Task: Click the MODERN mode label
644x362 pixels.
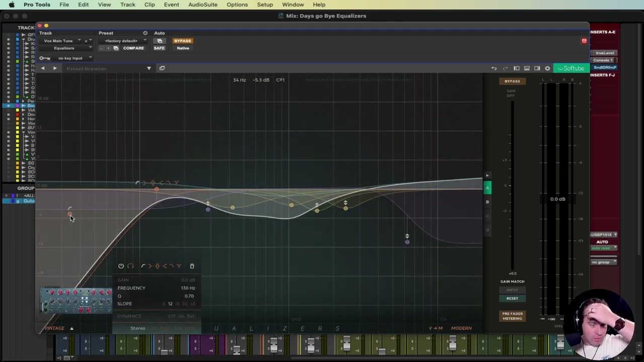Action: click(461, 328)
